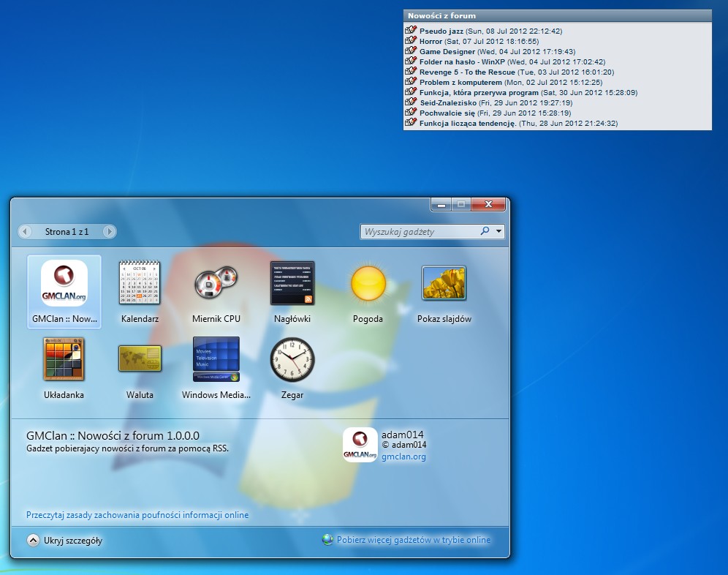
Task: Open Pobierz więcej gadżetów w trybie online
Action: [413, 540]
